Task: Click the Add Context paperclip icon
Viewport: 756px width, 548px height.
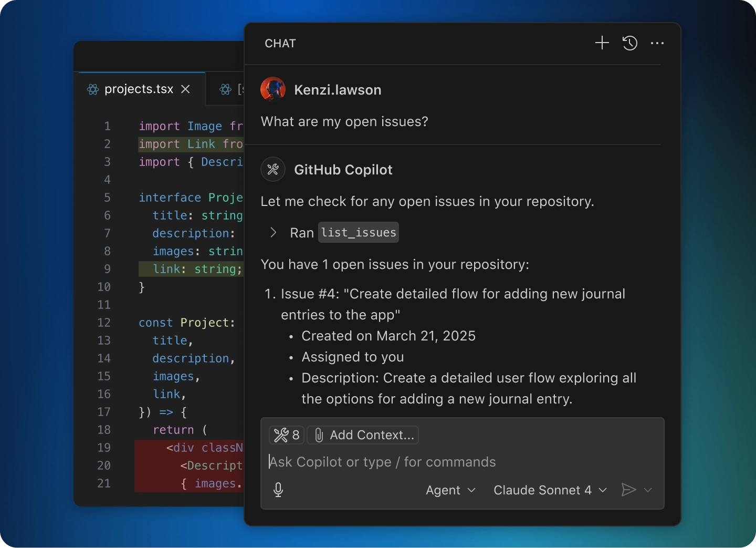Action: pyautogui.click(x=319, y=435)
